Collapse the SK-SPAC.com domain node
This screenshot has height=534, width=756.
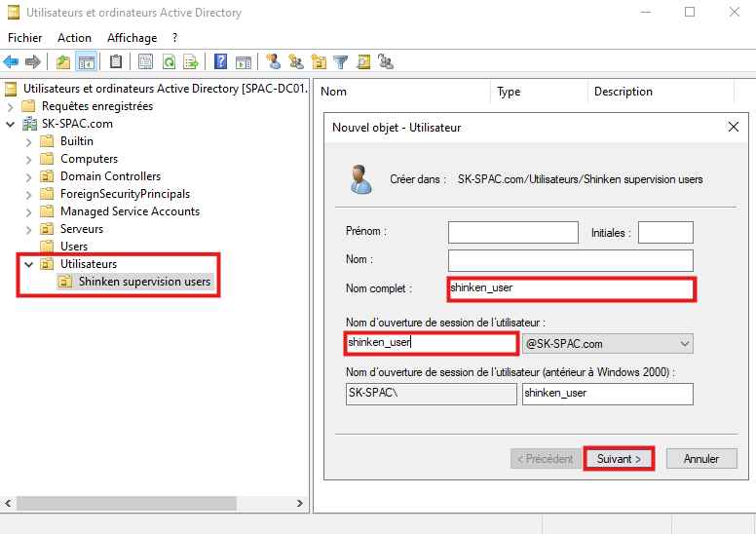pos(11,124)
